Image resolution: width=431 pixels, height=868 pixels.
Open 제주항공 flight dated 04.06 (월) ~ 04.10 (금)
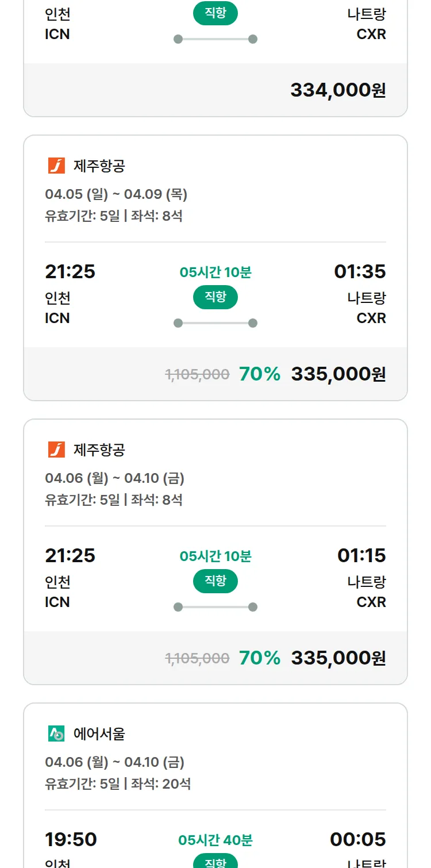tap(114, 478)
